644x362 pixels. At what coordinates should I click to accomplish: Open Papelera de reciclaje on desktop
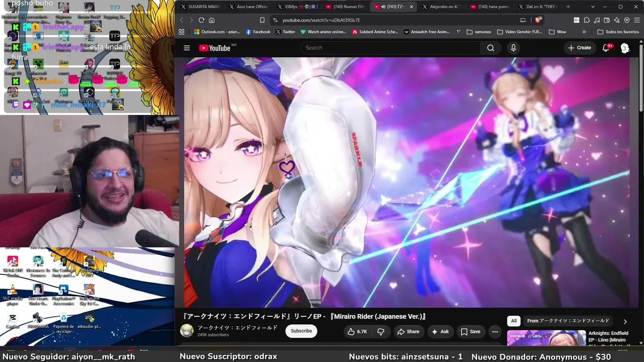pos(63,322)
